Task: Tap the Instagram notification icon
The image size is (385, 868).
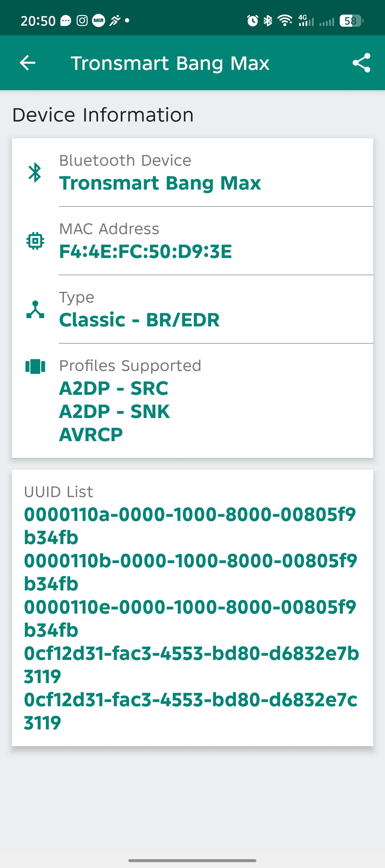Action: pyautogui.click(x=82, y=21)
